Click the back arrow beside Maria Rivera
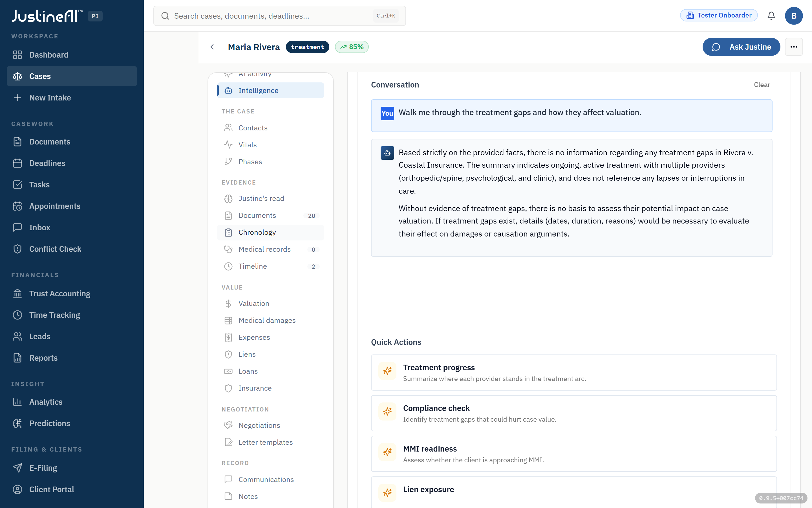Viewport: 812px width, 508px height. tap(212, 47)
